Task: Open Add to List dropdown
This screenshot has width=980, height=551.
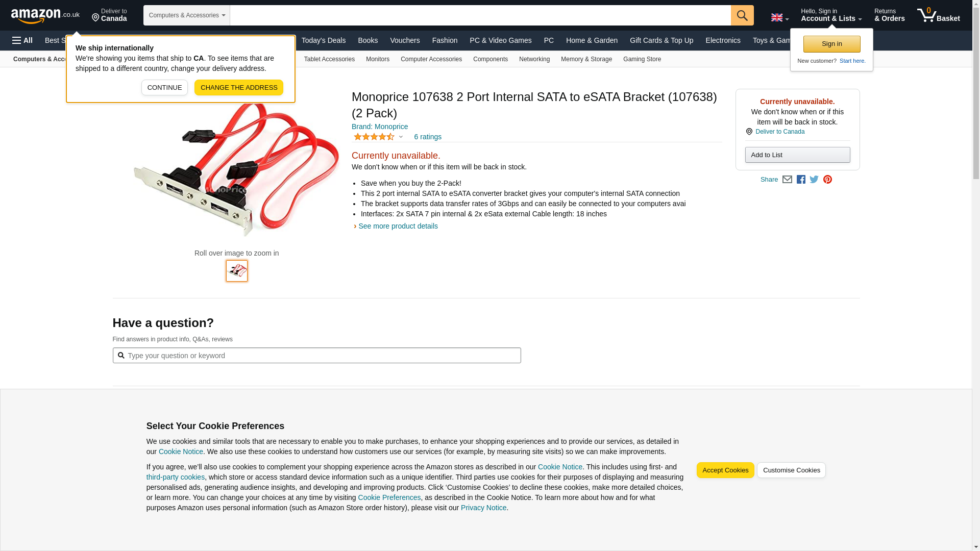Action: (x=797, y=155)
